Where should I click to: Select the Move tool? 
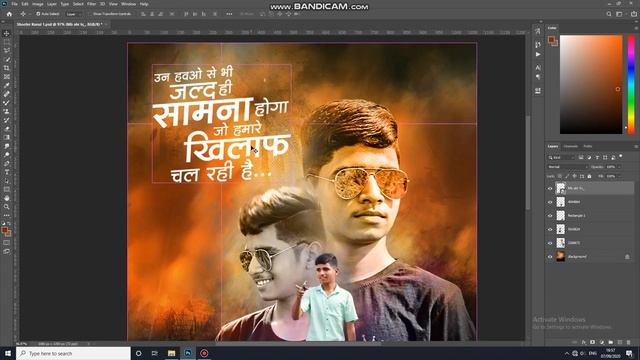(x=7, y=33)
